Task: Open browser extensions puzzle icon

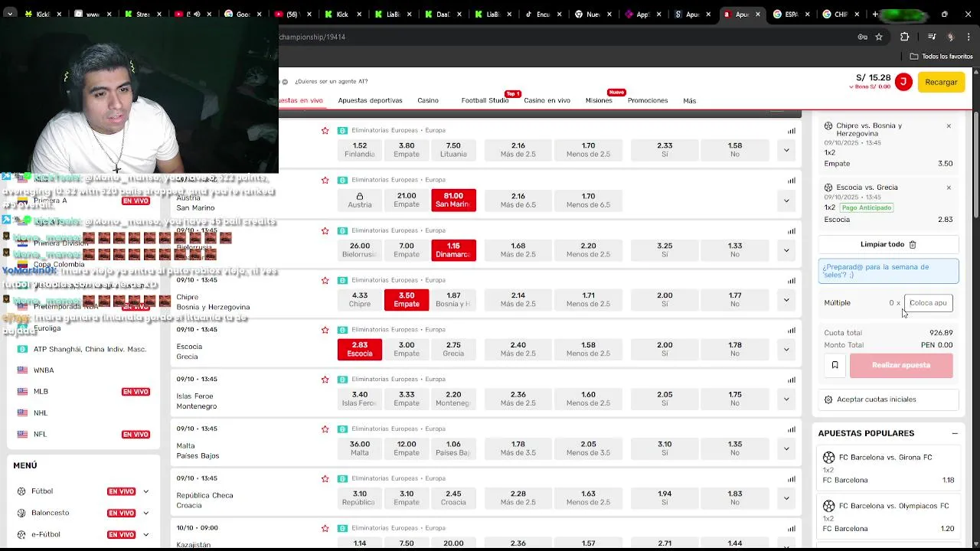Action: tap(904, 37)
